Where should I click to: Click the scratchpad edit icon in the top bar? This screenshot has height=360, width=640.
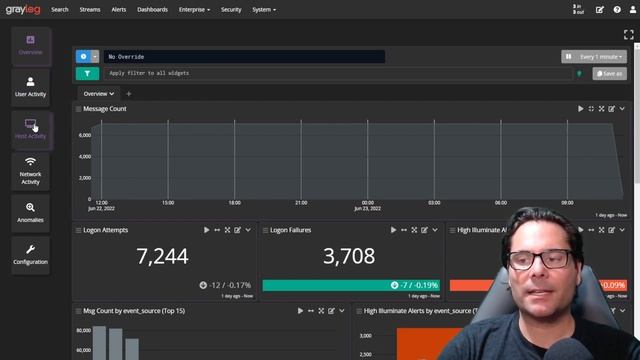click(600, 9)
